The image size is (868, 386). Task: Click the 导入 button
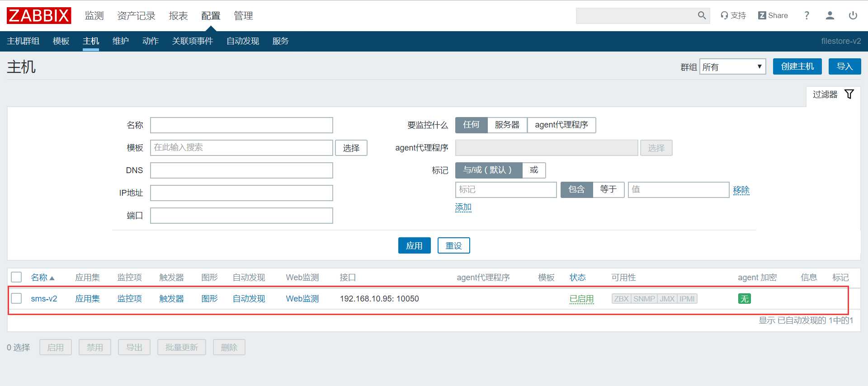[x=844, y=66]
